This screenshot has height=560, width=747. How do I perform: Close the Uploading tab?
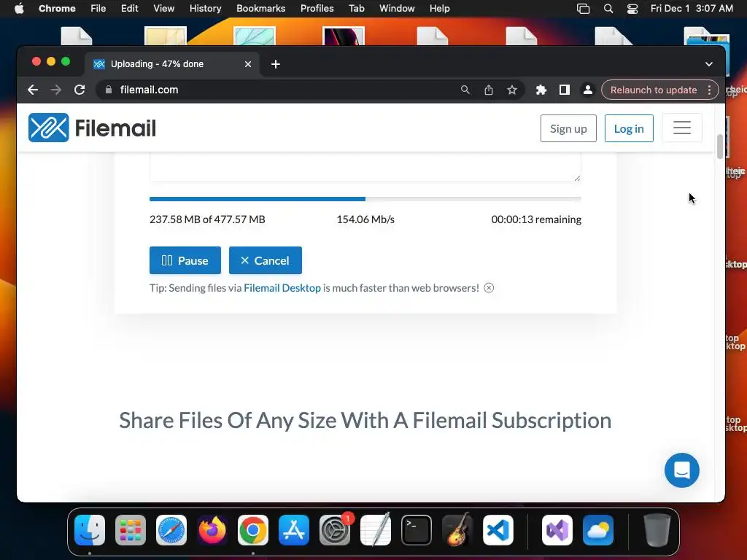click(x=248, y=64)
